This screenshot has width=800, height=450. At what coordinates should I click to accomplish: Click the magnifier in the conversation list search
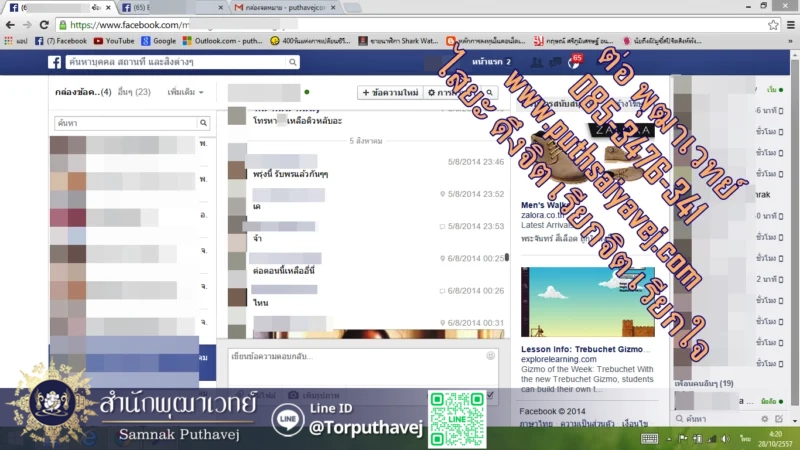pyautogui.click(x=203, y=123)
